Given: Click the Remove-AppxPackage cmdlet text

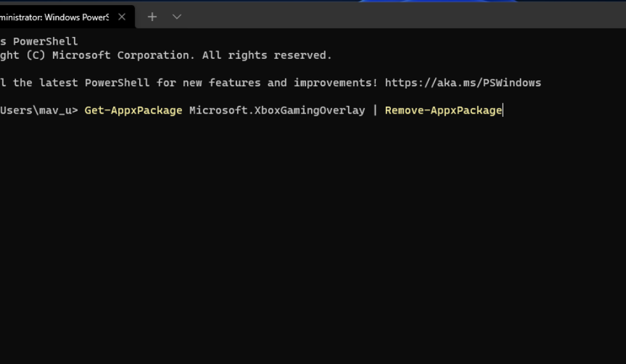Looking at the screenshot, I should [x=443, y=110].
